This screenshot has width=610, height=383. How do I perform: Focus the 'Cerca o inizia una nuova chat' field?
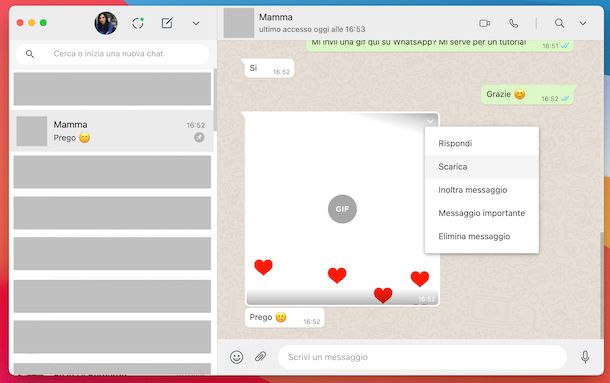click(112, 54)
